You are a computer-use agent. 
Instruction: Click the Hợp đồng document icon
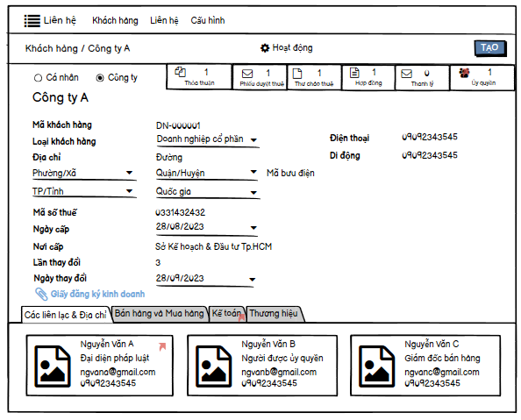355,73
